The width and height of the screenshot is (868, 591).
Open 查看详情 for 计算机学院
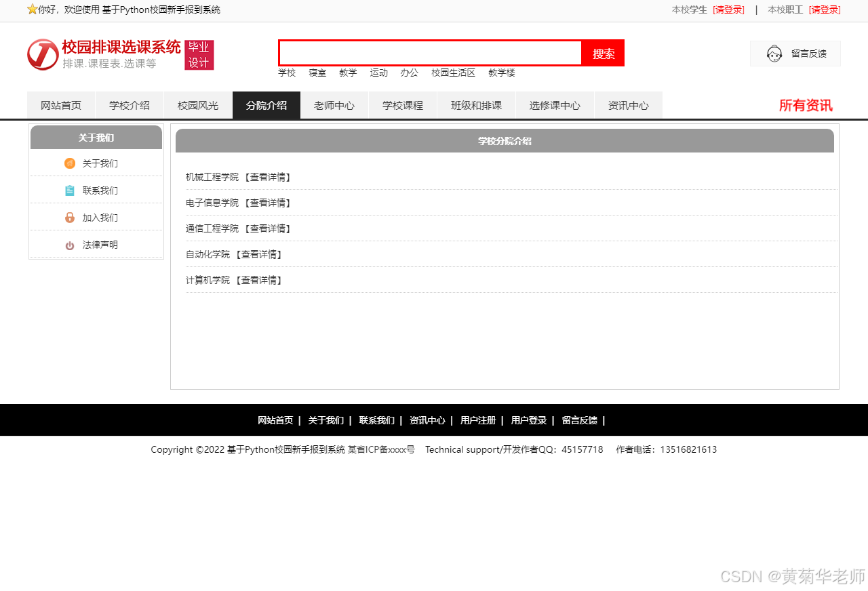[x=258, y=280]
